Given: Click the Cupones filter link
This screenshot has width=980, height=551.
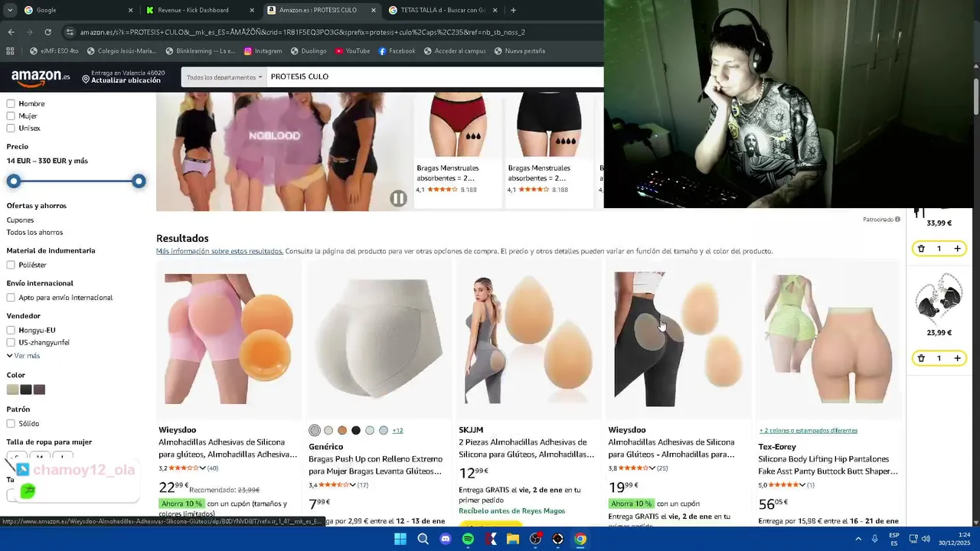Looking at the screenshot, I should coord(20,220).
